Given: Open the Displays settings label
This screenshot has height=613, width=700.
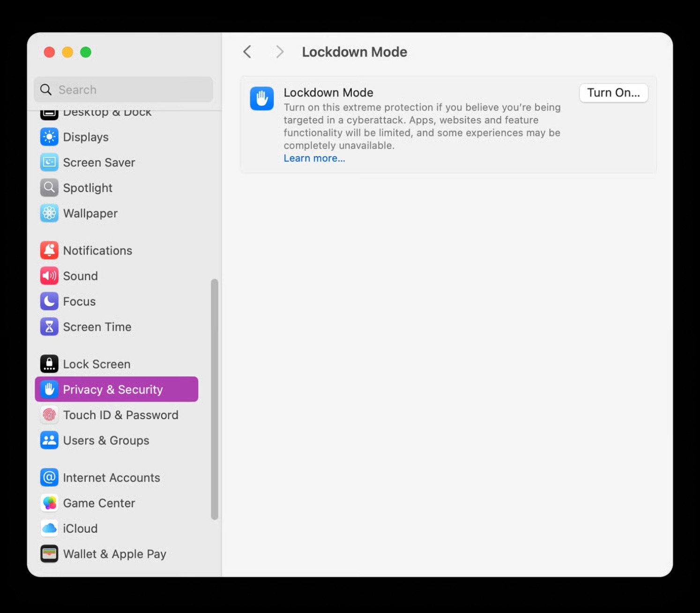Looking at the screenshot, I should [86, 137].
